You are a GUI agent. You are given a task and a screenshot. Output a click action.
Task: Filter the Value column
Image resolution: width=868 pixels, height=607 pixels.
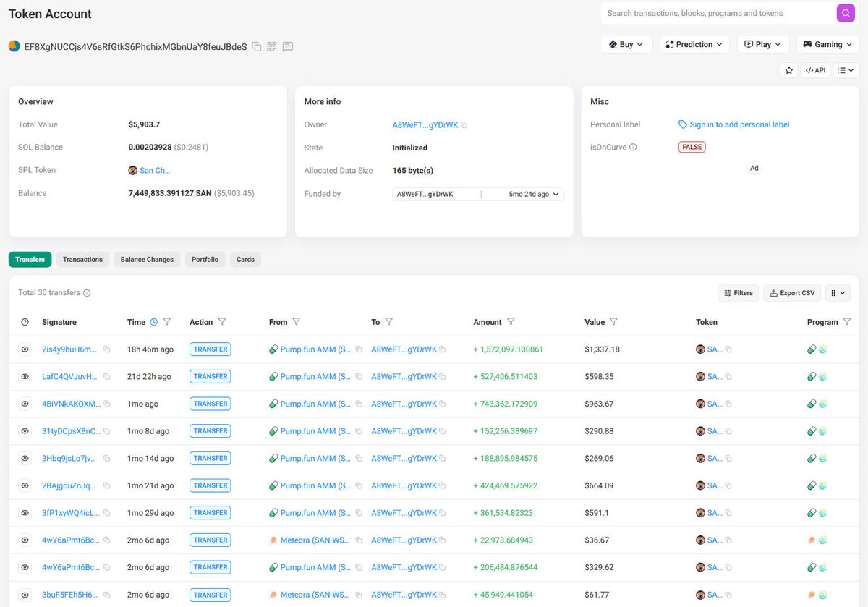tap(614, 322)
